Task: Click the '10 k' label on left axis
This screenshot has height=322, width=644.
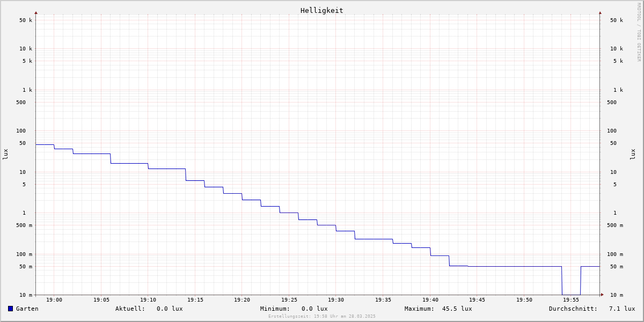Action: (x=26, y=49)
